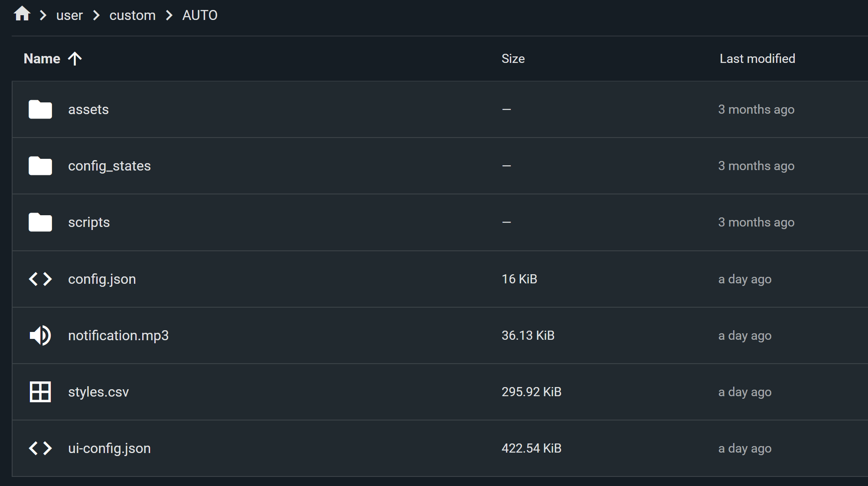Click the config_states folder icon
868x486 pixels.
[40, 166]
